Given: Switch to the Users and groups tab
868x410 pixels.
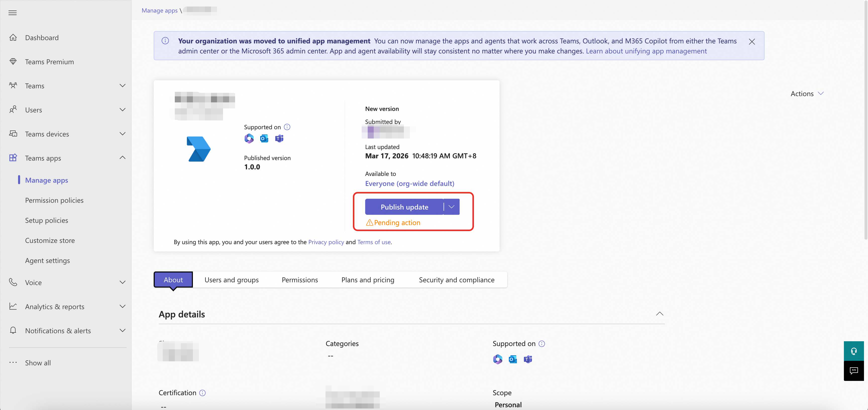Looking at the screenshot, I should coord(232,280).
